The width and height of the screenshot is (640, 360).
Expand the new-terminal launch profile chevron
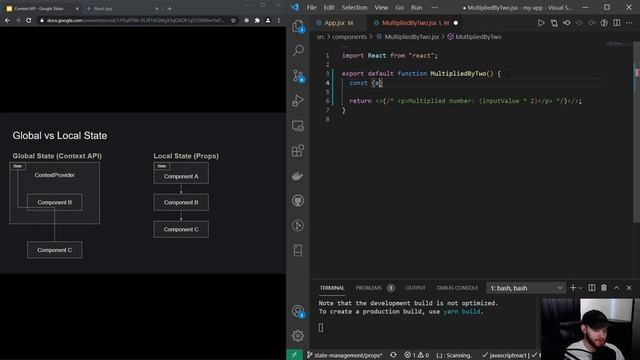tap(580, 288)
